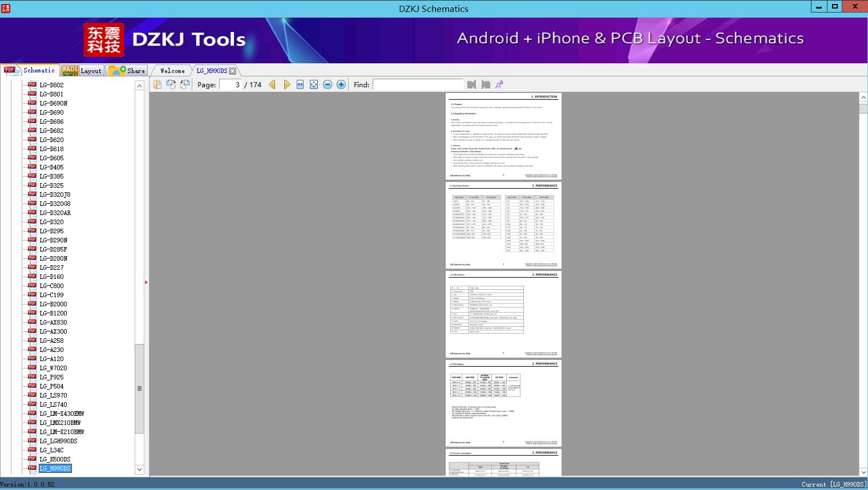Click the tree list scroll up arrow
The width and height of the screenshot is (868, 490).
139,86
